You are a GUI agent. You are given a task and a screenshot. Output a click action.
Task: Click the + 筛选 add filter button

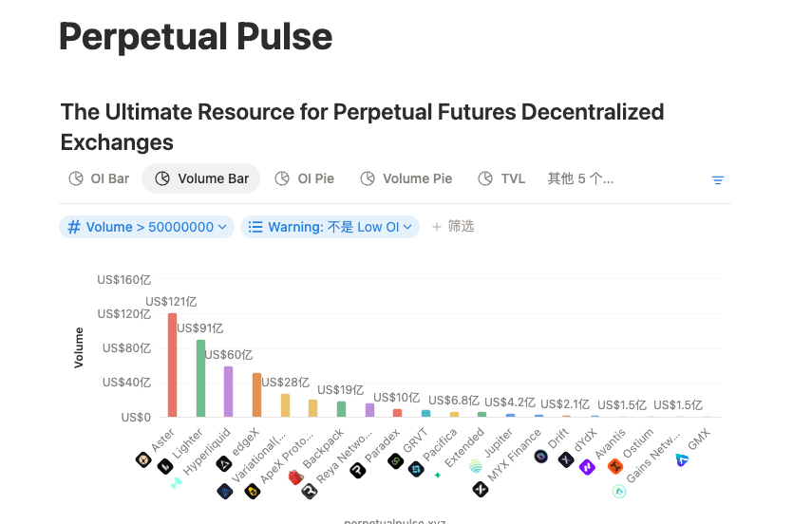[x=453, y=227]
